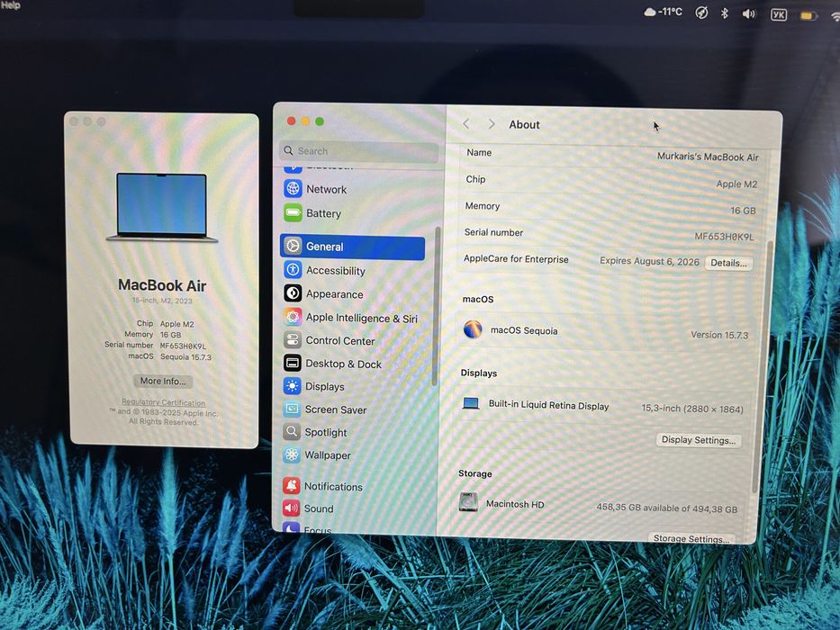This screenshot has height=630, width=840.
Task: Open the volume menu bar icon
Action: [x=748, y=13]
